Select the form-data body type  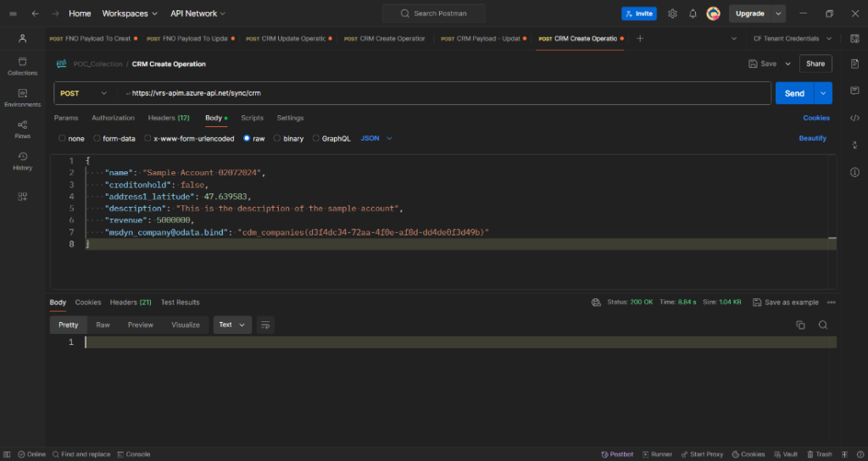97,138
